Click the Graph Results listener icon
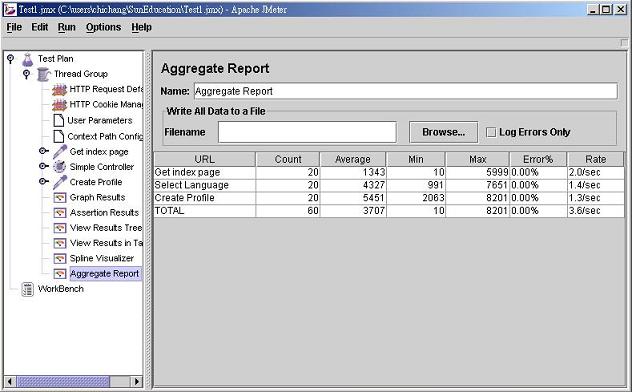This screenshot has height=392, width=632. coord(60,197)
